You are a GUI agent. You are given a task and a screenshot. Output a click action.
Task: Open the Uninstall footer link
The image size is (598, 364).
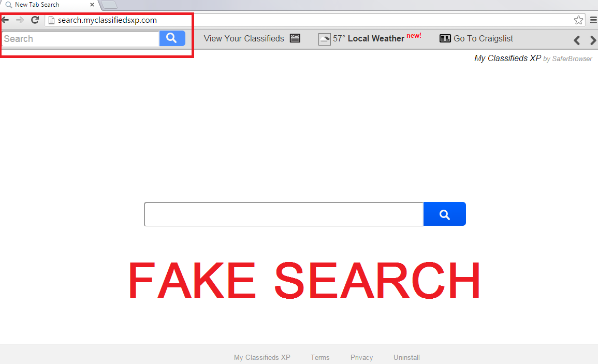point(406,357)
